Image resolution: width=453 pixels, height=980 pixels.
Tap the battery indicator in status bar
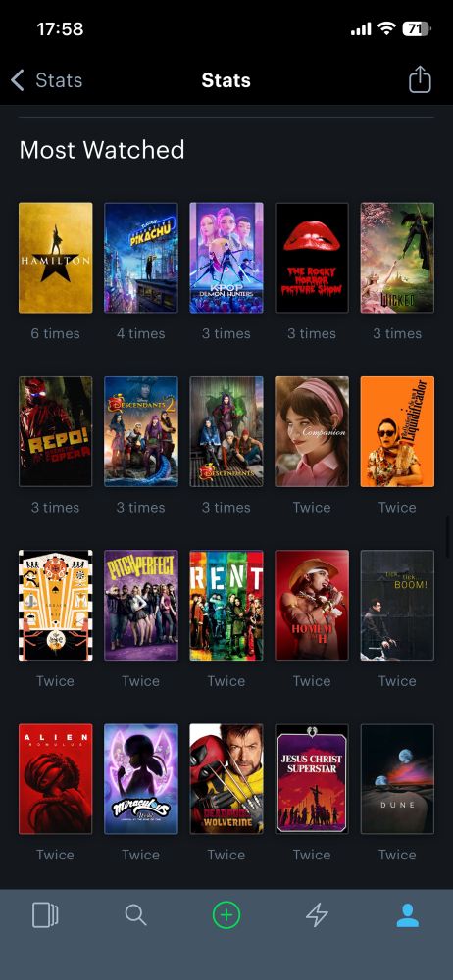pyautogui.click(x=417, y=28)
